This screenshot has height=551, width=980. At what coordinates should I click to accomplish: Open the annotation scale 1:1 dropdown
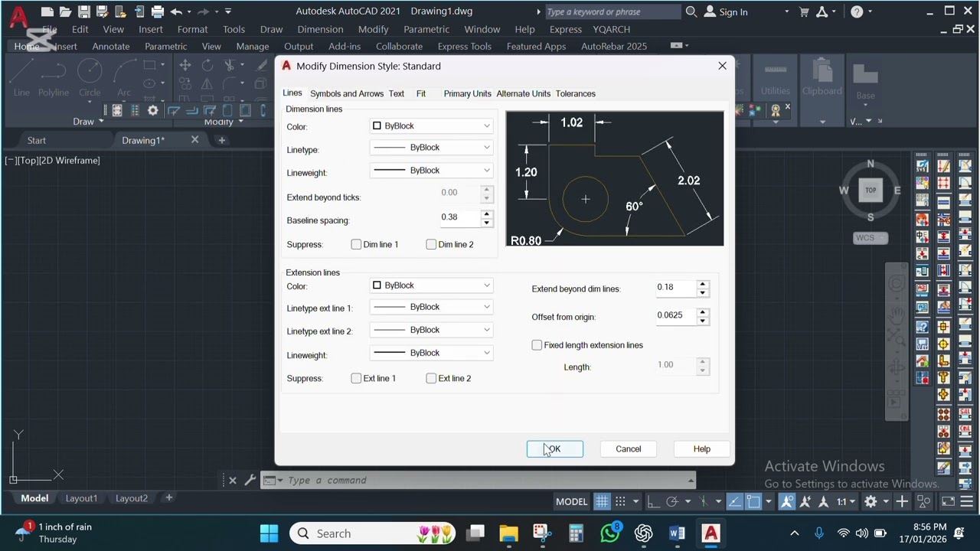click(x=845, y=501)
